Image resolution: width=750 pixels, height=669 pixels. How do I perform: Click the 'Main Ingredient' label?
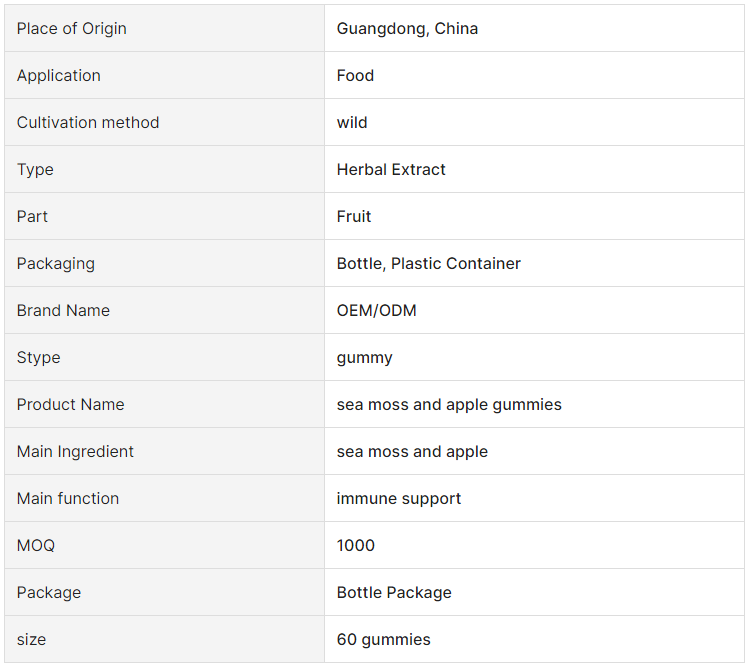76,451
